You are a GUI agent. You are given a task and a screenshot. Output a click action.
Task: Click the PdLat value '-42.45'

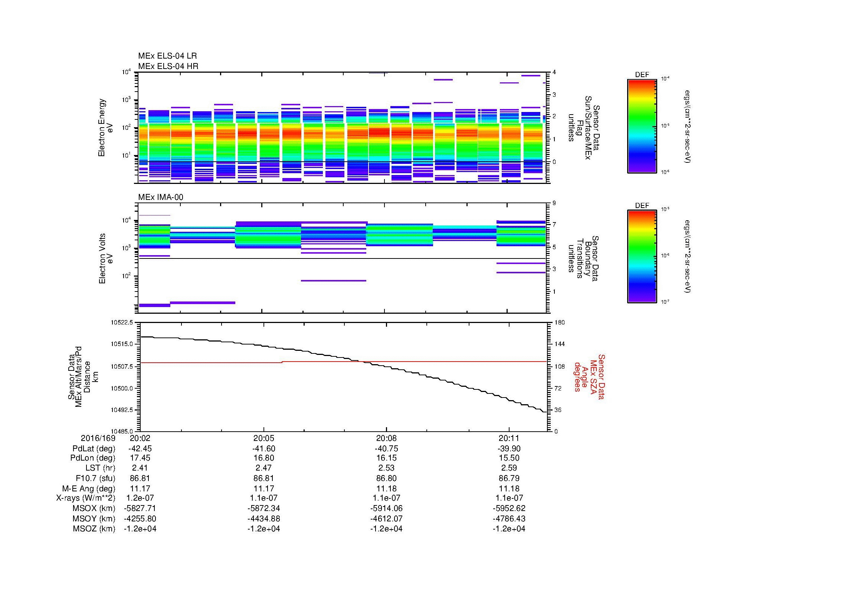tap(140, 449)
